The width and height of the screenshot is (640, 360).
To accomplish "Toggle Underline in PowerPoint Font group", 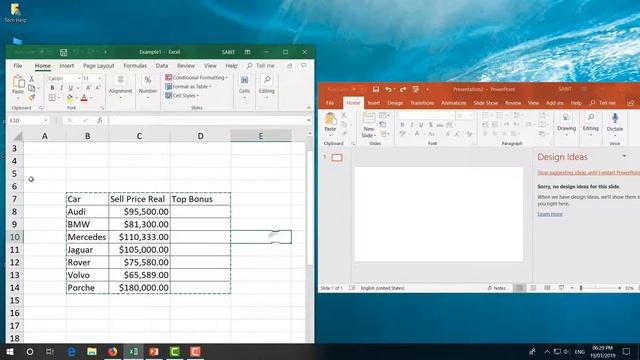I will pyautogui.click(x=421, y=124).
